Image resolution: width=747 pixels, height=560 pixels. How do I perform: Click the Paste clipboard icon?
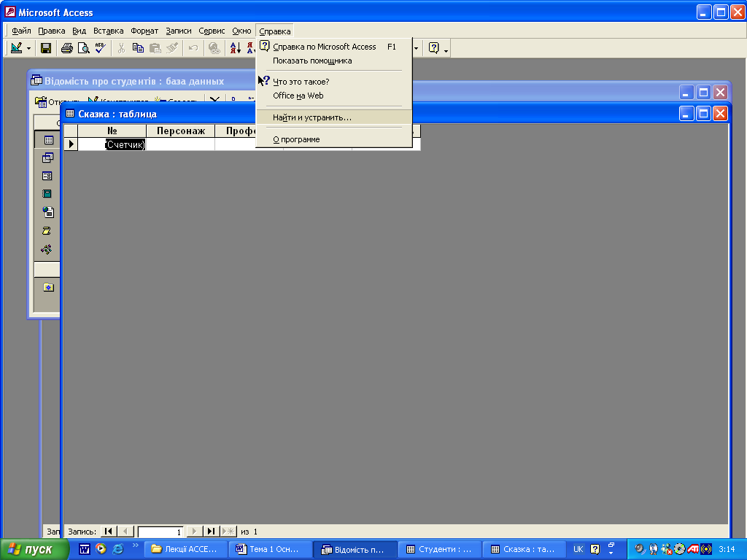tap(155, 48)
